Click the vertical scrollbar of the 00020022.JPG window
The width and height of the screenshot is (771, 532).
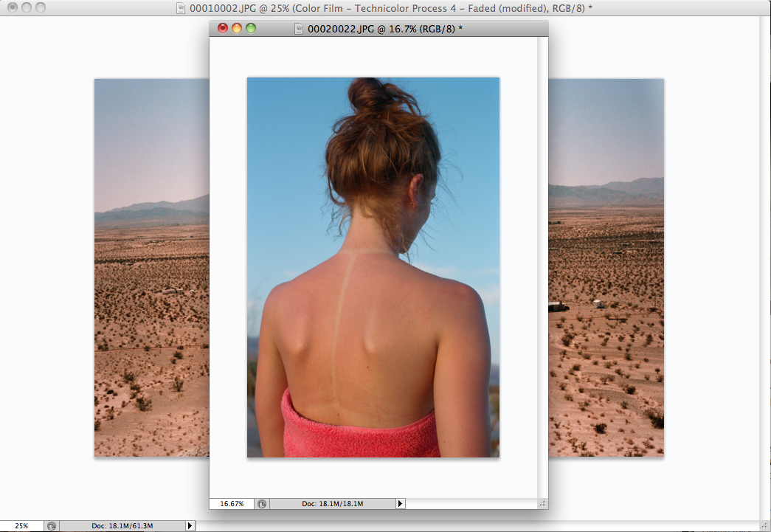tap(542, 268)
